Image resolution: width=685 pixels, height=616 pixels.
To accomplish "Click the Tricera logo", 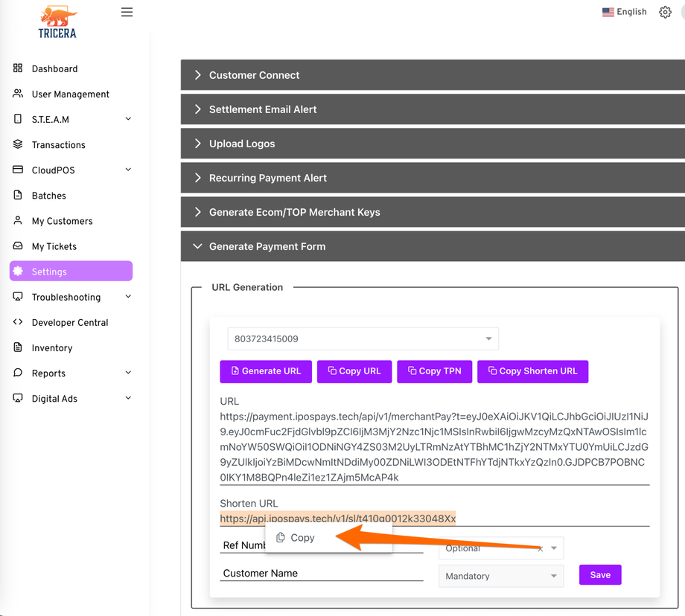I will click(x=58, y=22).
